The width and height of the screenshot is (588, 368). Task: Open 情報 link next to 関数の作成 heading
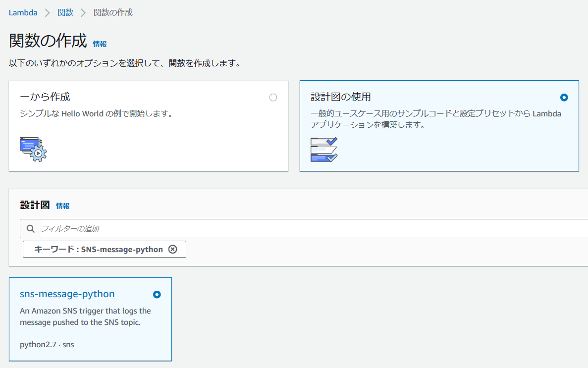pyautogui.click(x=100, y=44)
